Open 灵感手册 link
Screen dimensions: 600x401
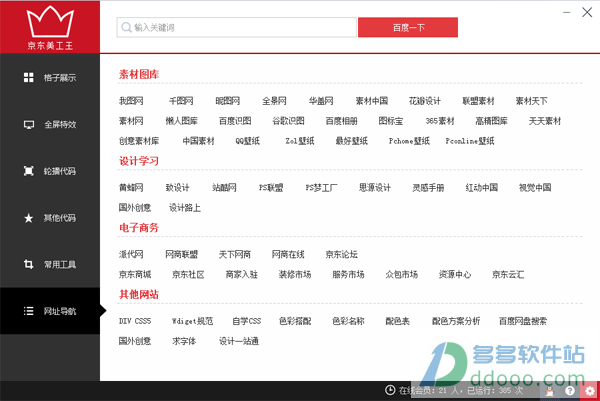coord(428,187)
